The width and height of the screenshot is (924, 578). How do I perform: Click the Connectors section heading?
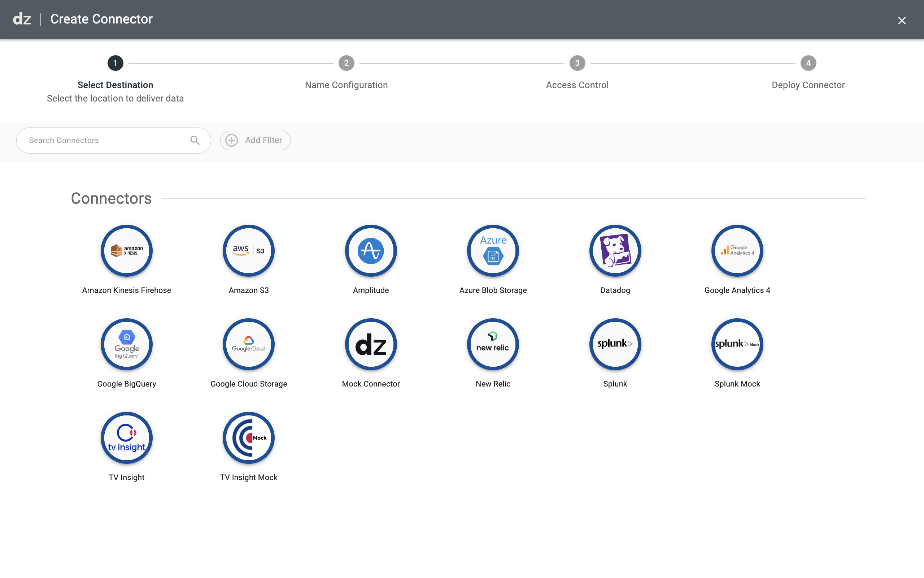111,198
